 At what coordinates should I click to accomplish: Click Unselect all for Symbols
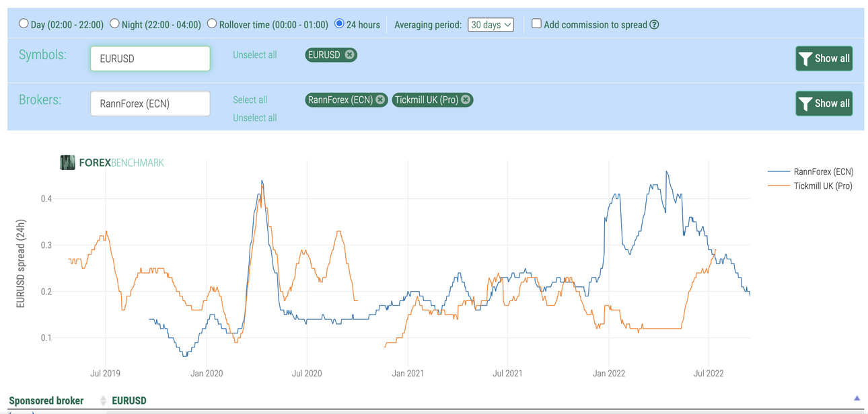coord(254,55)
